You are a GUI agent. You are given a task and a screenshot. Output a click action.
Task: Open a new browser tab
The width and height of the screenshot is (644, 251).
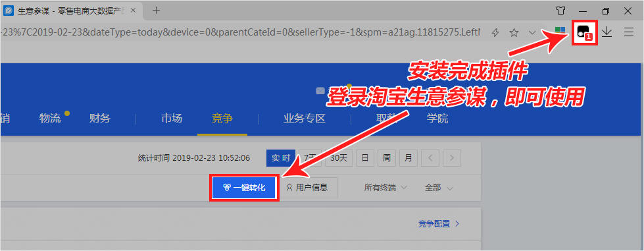click(156, 11)
